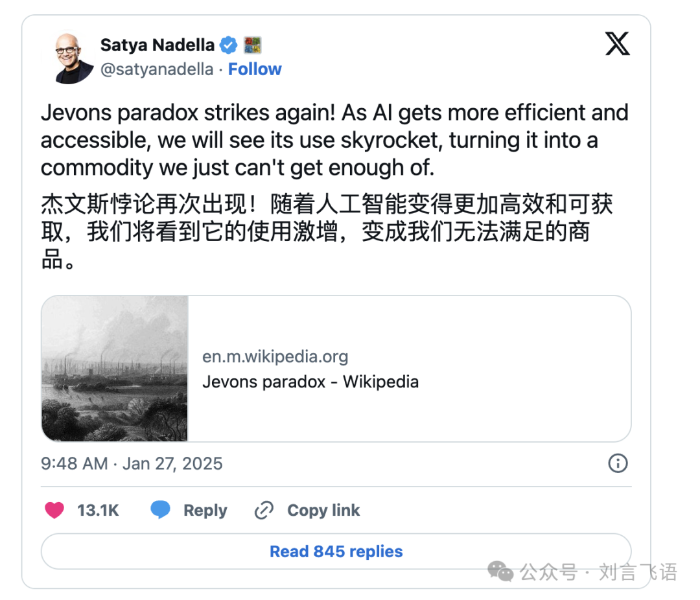This screenshot has height=600, width=700.
Task: Click the chain link copy icon
Action: (264, 510)
